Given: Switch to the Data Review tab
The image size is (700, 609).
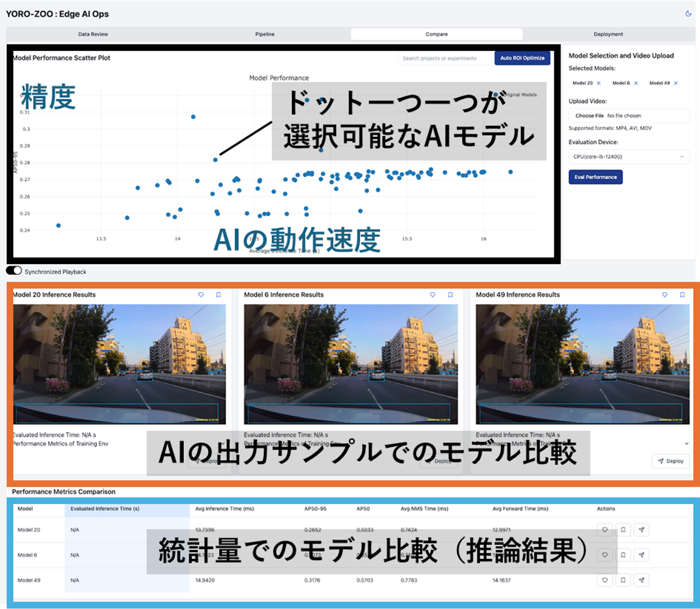Looking at the screenshot, I should click(93, 34).
